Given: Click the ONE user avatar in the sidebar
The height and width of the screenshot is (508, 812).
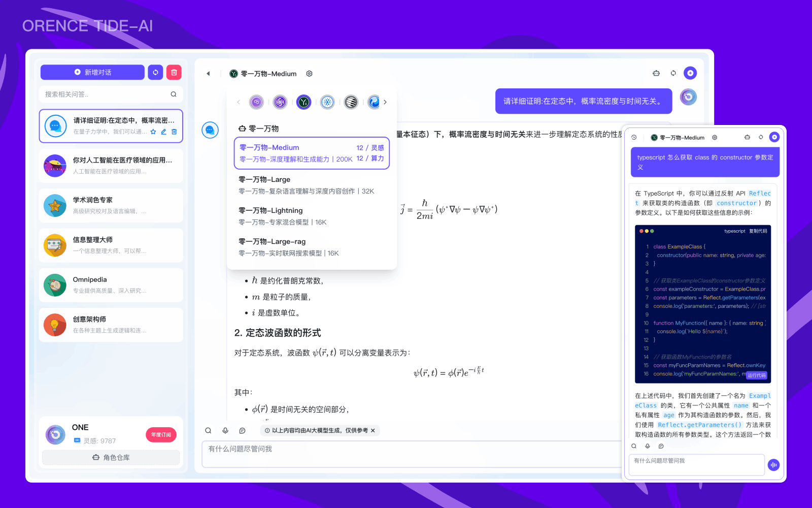Looking at the screenshot, I should pos(55,434).
